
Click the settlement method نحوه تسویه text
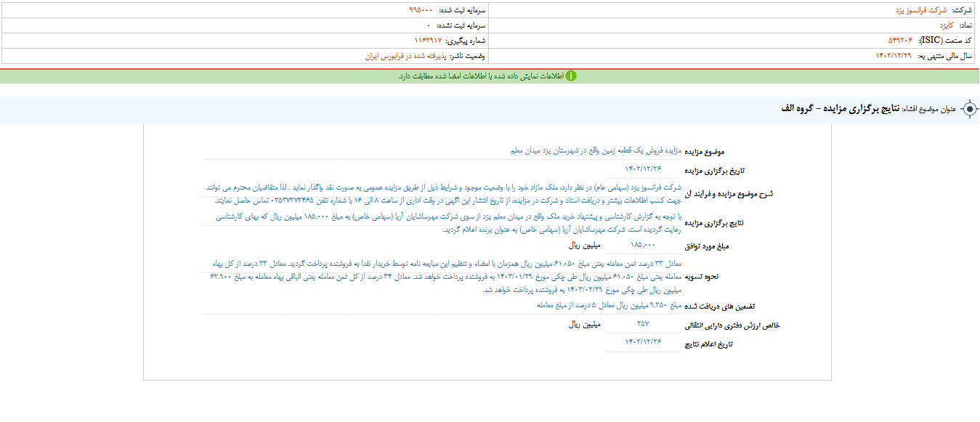[x=443, y=277]
